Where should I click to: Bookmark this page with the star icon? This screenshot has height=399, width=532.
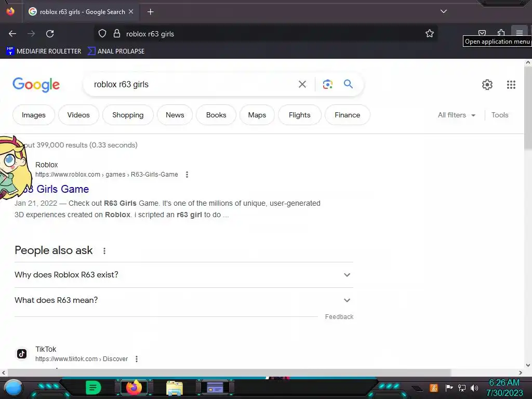click(x=430, y=34)
